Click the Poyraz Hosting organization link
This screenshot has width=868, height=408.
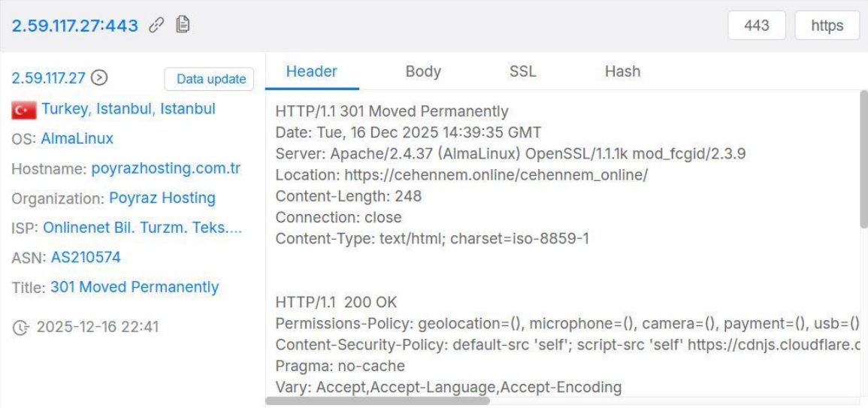pyautogui.click(x=162, y=198)
